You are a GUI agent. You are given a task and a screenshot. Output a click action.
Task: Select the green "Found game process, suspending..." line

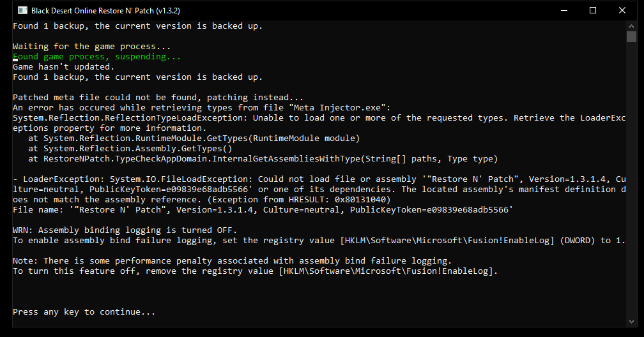[x=96, y=57]
